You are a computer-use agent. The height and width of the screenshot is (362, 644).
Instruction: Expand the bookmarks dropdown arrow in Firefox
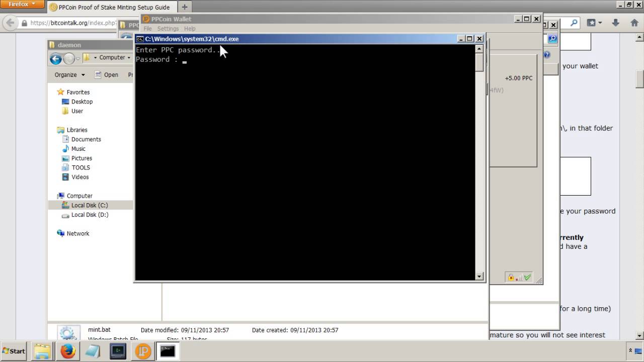pos(600,23)
